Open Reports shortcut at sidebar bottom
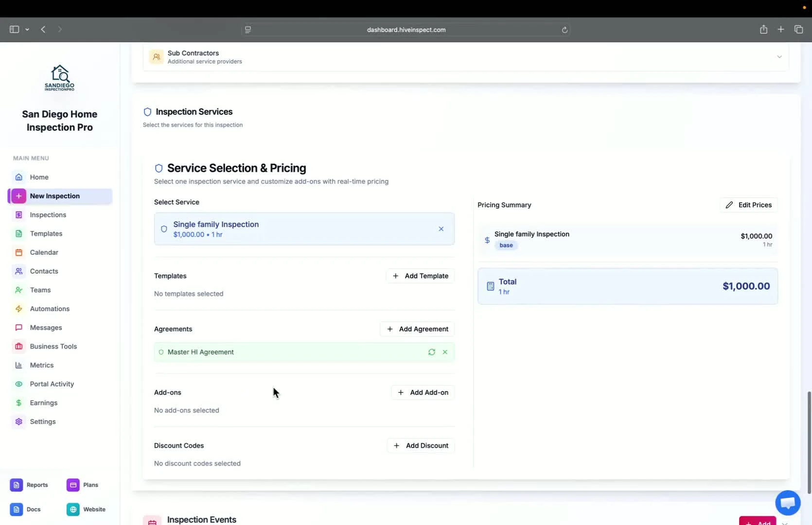The height and width of the screenshot is (525, 812). tap(29, 485)
